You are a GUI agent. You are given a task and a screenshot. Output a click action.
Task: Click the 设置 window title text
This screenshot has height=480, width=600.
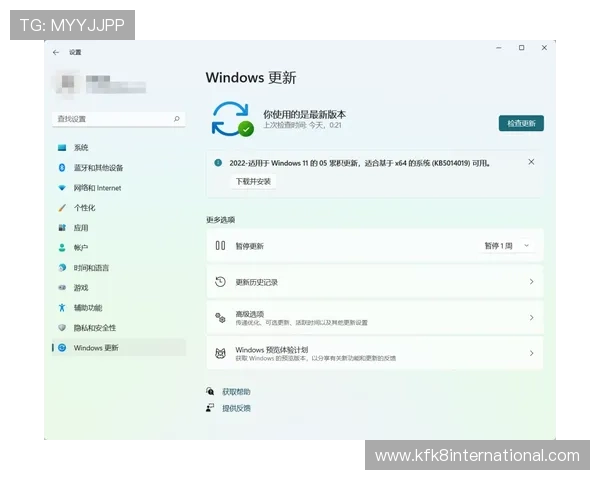[x=75, y=52]
